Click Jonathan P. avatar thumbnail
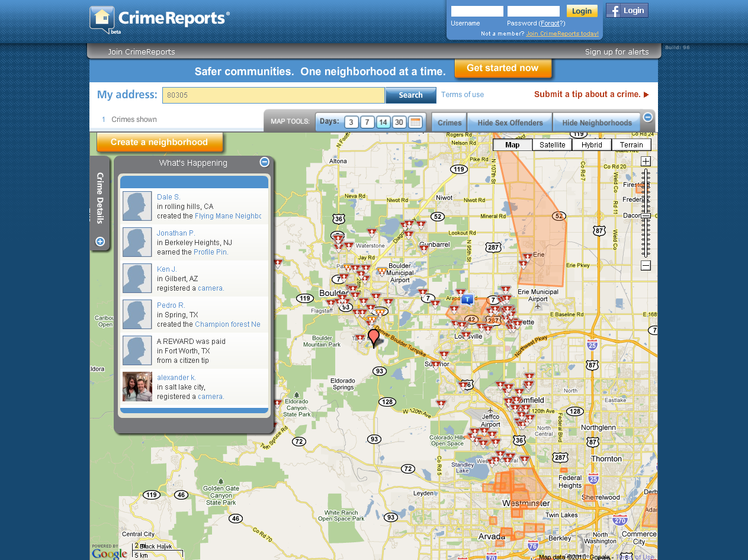This screenshot has height=560, width=748. (x=137, y=242)
